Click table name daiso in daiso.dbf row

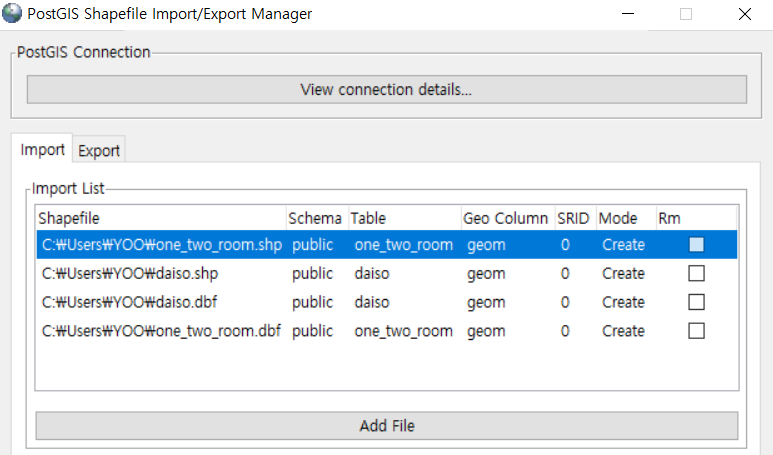point(372,302)
